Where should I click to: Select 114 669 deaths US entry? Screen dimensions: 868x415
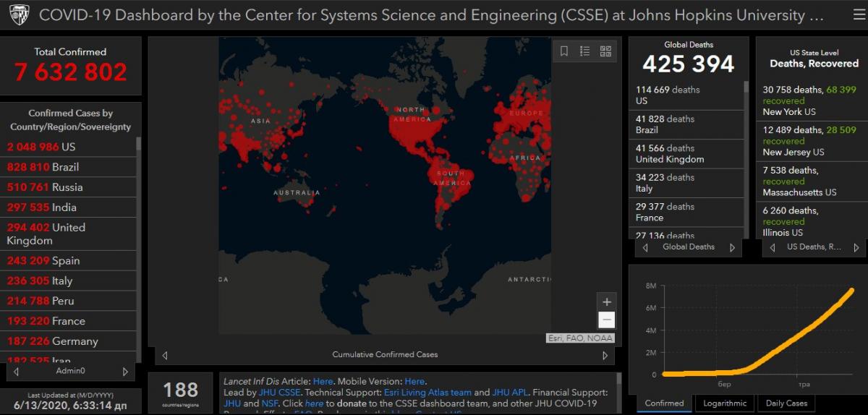(x=686, y=95)
